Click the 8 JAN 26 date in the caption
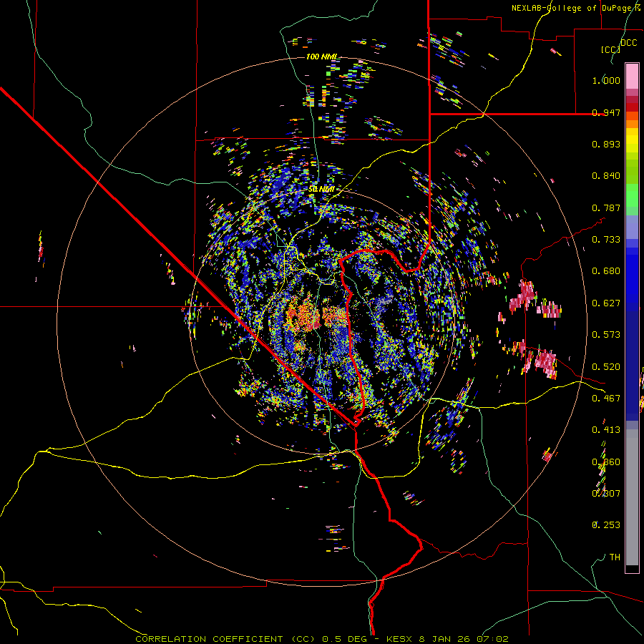Screen dimensions: 644x644 tap(444, 639)
